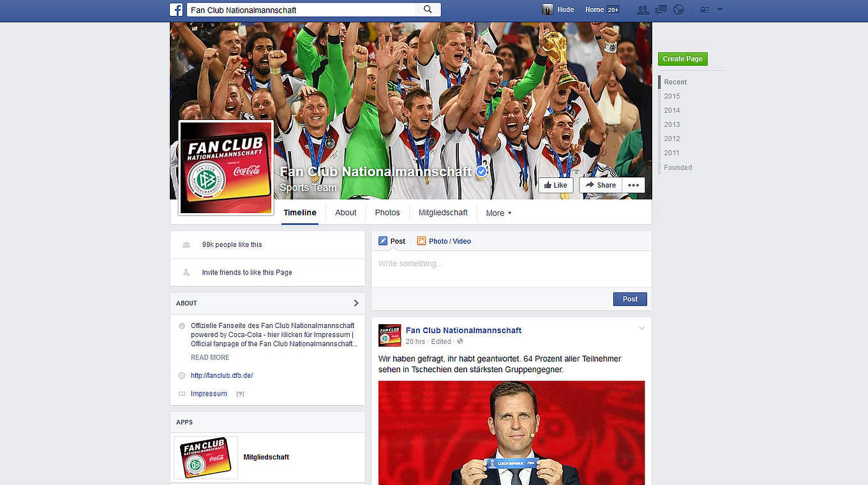
Task: Click in the Facebook search field
Action: 301,10
